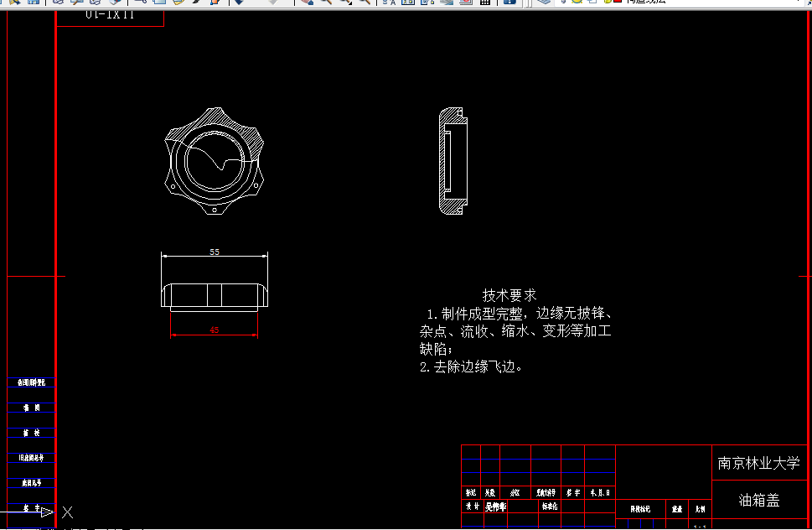Select the 南京林业大学 title block text

pos(758,463)
